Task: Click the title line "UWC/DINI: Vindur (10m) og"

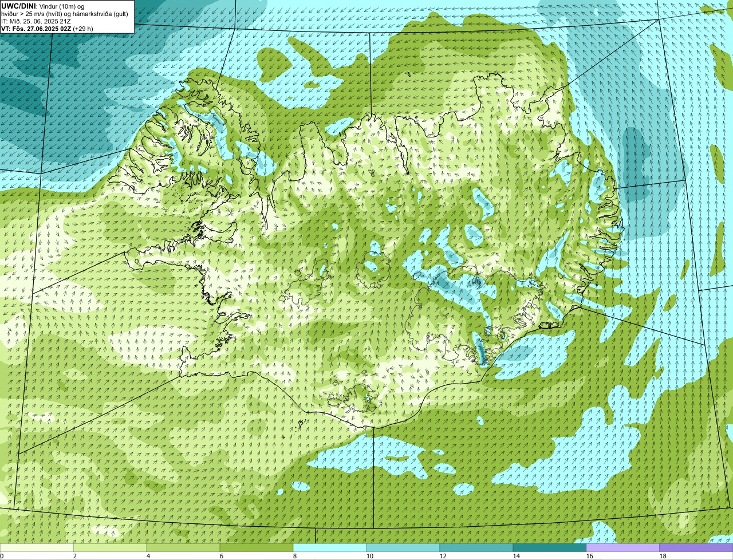Action: click(x=43, y=6)
